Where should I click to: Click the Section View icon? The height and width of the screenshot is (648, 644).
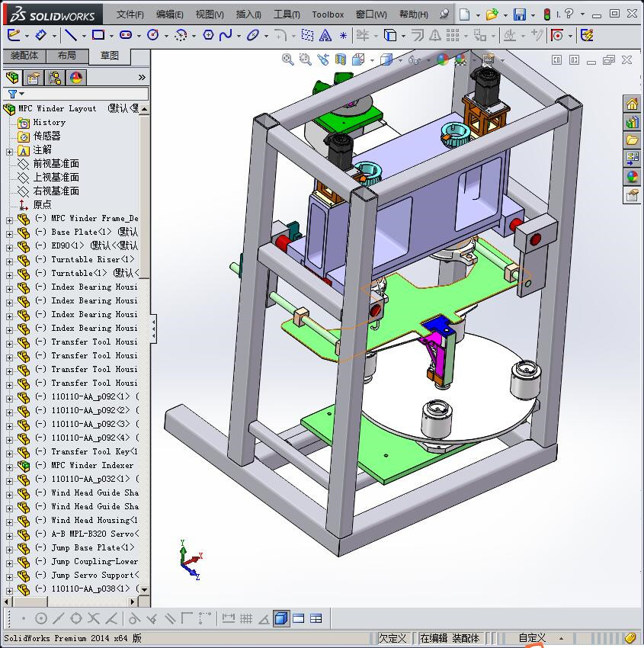pos(341,60)
